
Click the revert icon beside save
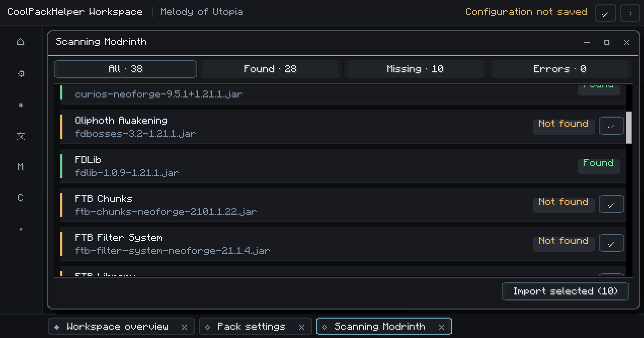(x=630, y=13)
